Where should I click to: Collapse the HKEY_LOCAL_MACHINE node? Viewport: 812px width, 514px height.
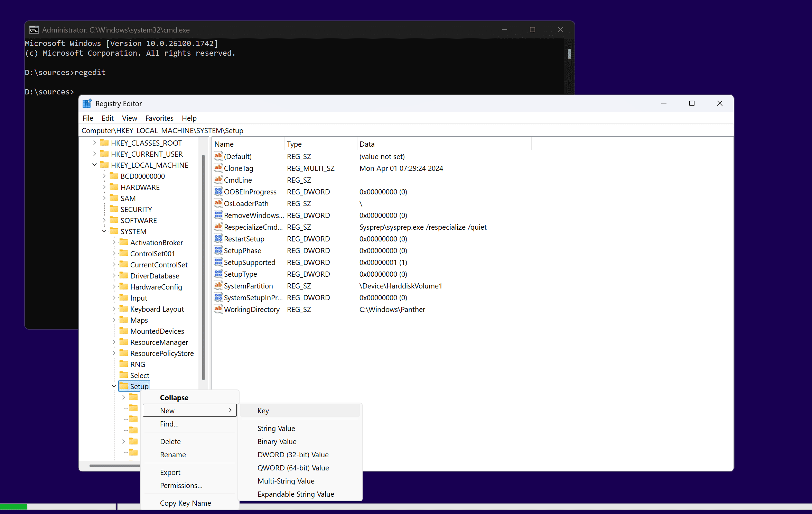95,165
